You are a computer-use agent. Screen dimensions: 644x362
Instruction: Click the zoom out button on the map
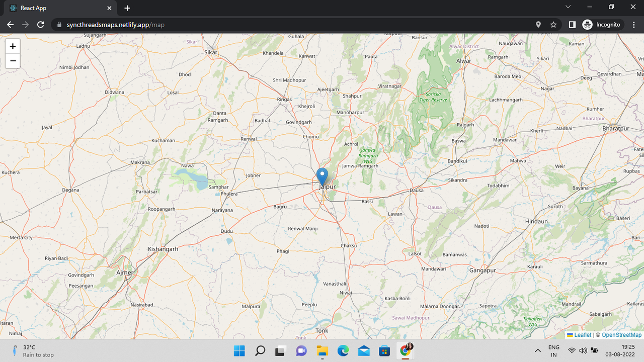tap(12, 60)
